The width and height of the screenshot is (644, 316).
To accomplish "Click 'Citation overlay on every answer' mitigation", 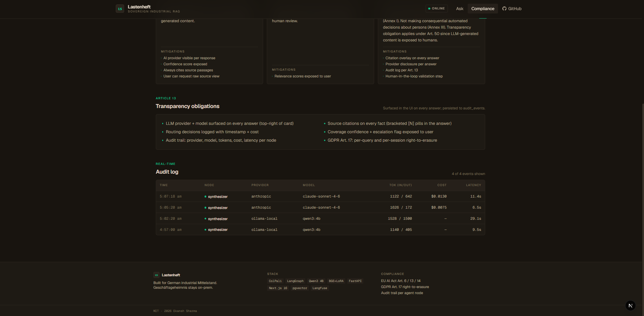I will click(x=412, y=58).
